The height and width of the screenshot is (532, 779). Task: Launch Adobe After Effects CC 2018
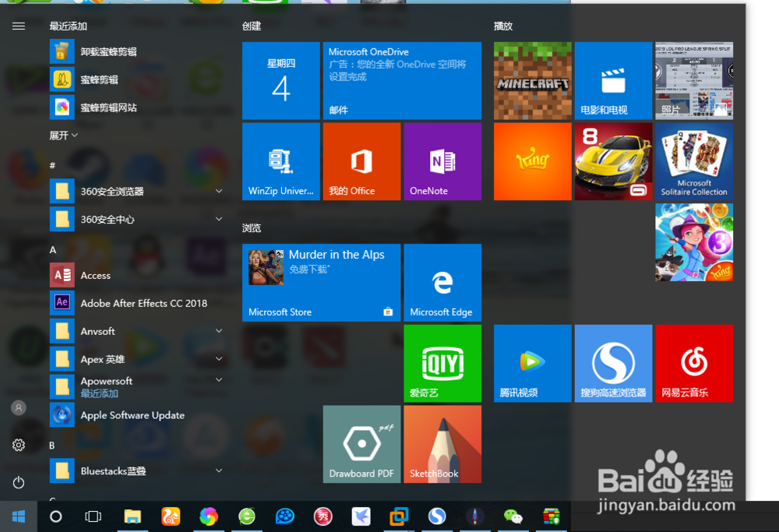136,303
